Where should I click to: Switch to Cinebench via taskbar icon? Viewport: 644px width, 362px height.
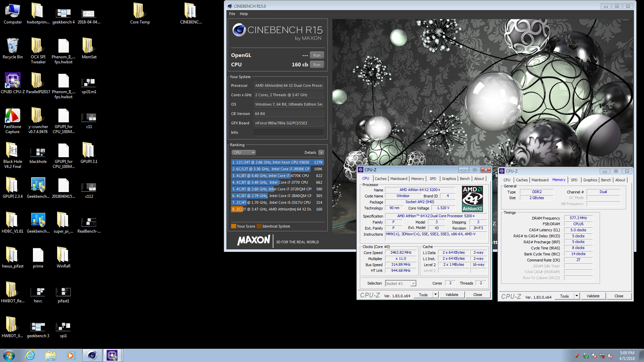tap(92, 355)
